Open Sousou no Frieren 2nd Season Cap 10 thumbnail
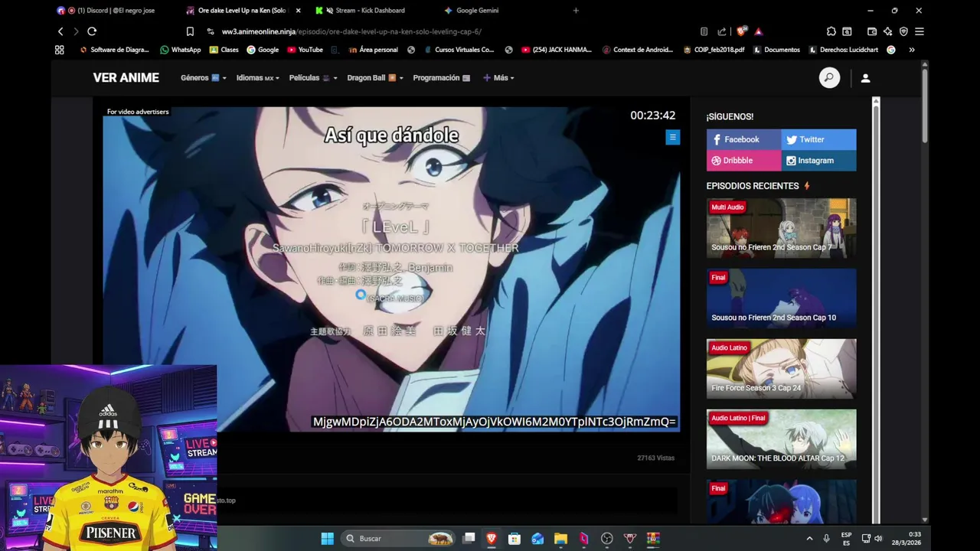Viewport: 980px width, 551px height. [x=781, y=298]
